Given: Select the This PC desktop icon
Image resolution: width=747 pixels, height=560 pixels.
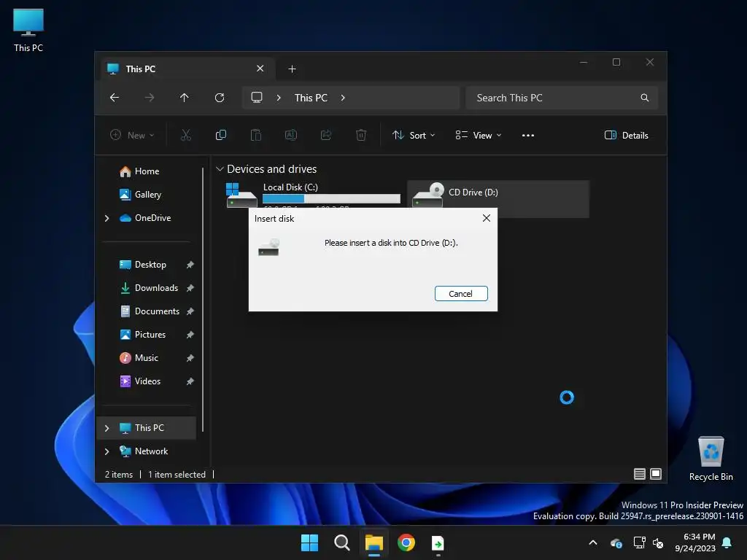Looking at the screenshot, I should pyautogui.click(x=28, y=30).
